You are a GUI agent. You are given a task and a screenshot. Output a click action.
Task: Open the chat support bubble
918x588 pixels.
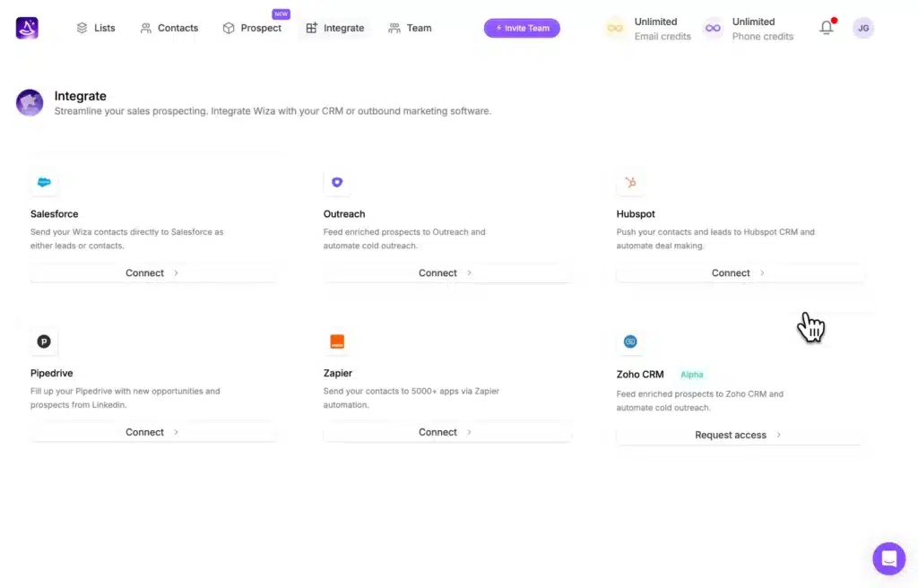888,558
